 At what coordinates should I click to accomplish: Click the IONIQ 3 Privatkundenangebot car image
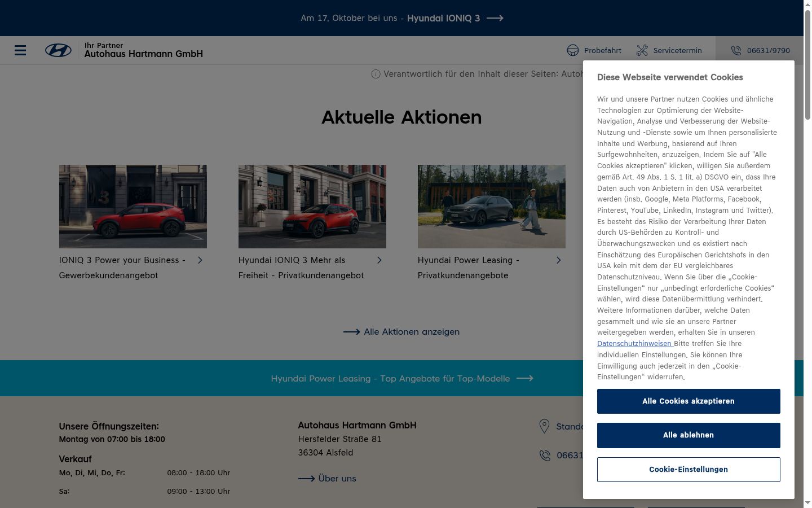(312, 207)
